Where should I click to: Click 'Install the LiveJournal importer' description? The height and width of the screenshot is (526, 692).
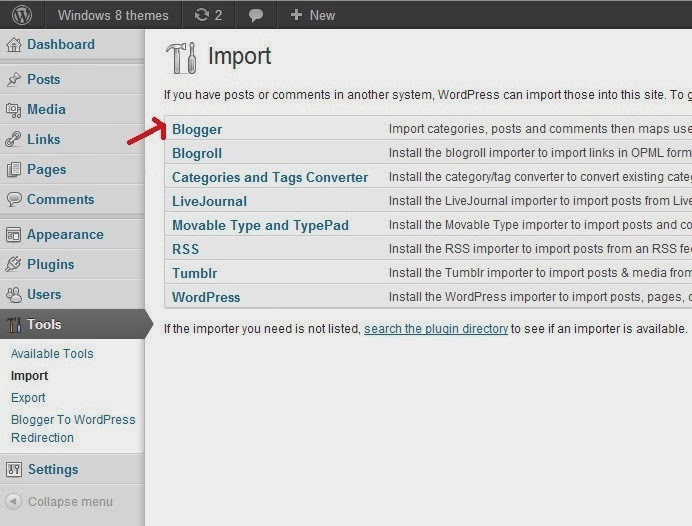[x=540, y=201]
